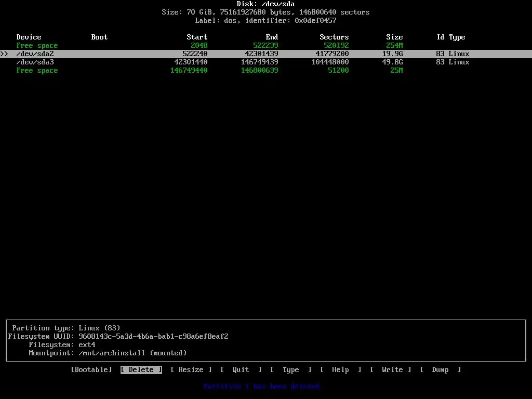532x399 pixels.
Task: Choose the Delete menu option
Action: (141, 369)
